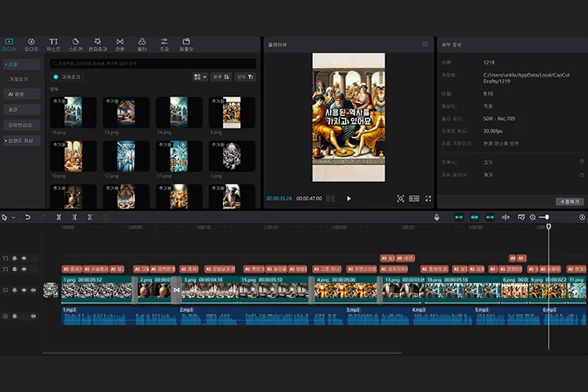The width and height of the screenshot is (588, 392).
Task: Select the 4.png clip in the timeline
Action: 345,290
